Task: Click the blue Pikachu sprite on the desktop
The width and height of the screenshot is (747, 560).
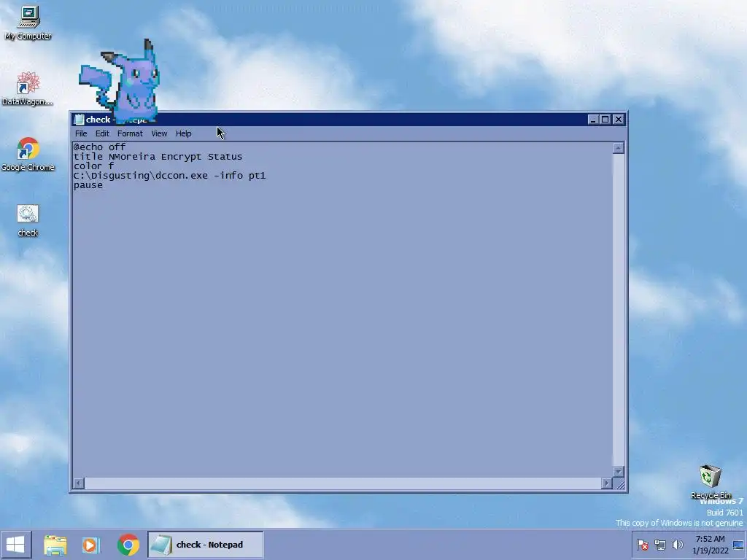Action: tap(119, 80)
